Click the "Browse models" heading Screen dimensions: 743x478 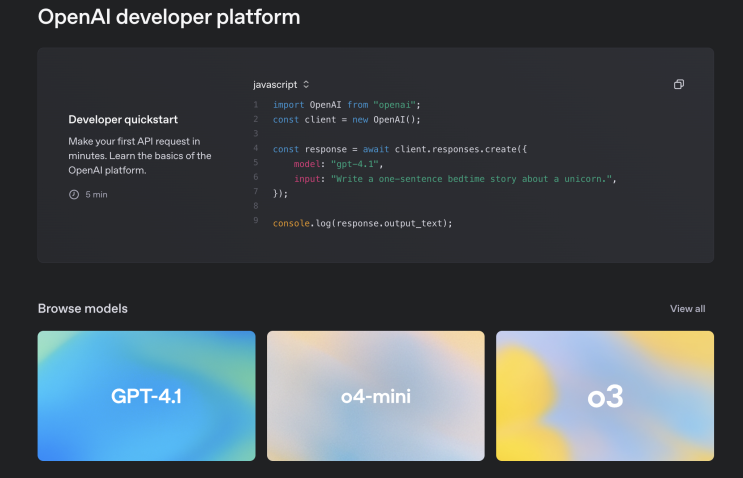pyautogui.click(x=83, y=309)
